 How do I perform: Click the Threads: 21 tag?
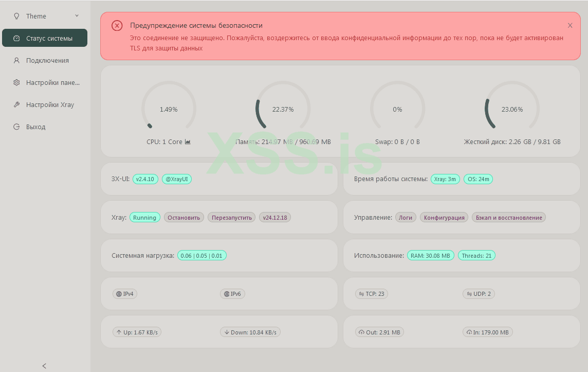(476, 256)
